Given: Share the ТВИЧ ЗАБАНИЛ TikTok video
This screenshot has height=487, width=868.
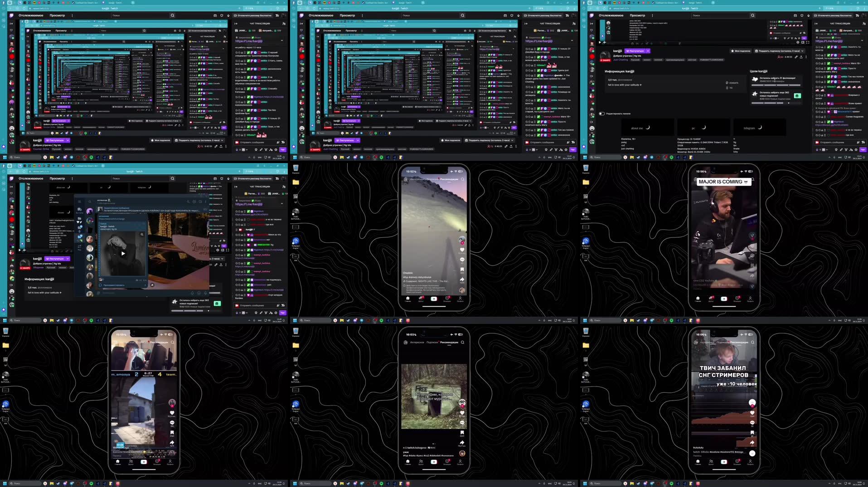Looking at the screenshot, I should [x=752, y=443].
